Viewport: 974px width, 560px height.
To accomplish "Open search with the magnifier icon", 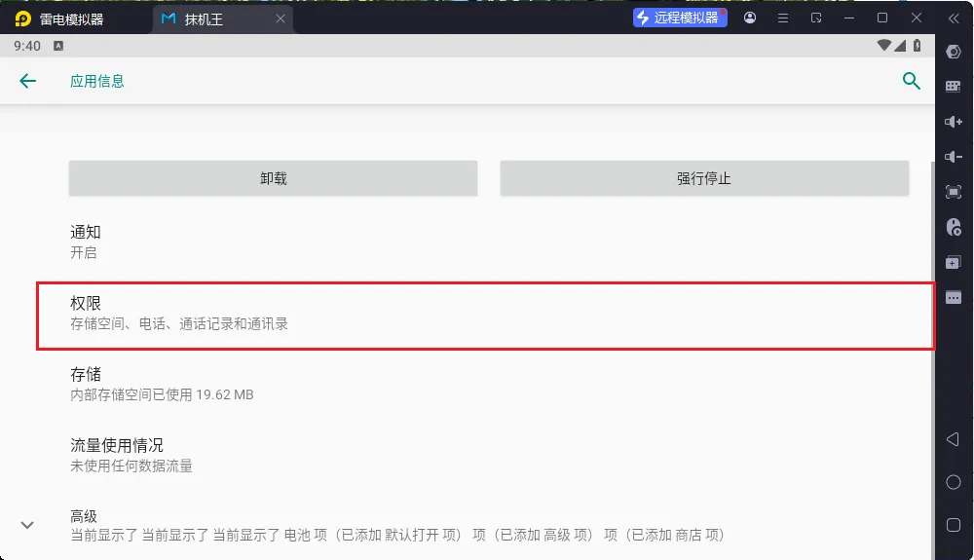I will pos(911,82).
